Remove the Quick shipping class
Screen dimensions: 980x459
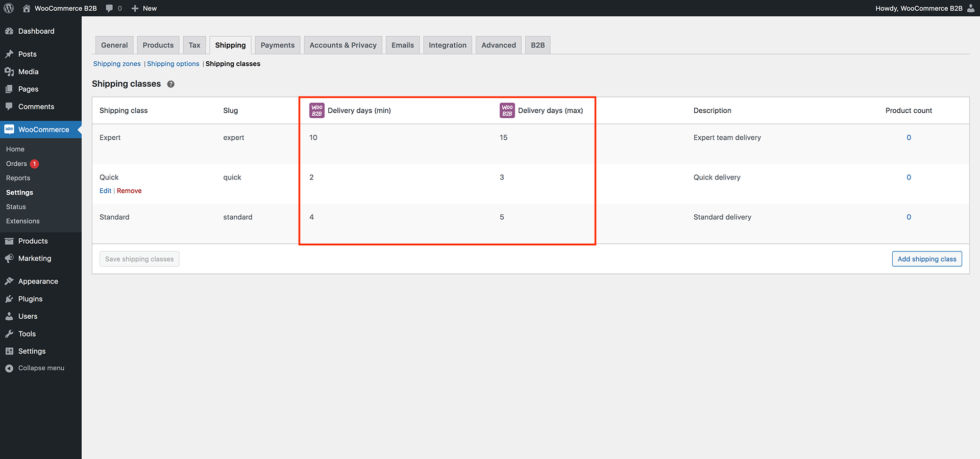(x=129, y=191)
